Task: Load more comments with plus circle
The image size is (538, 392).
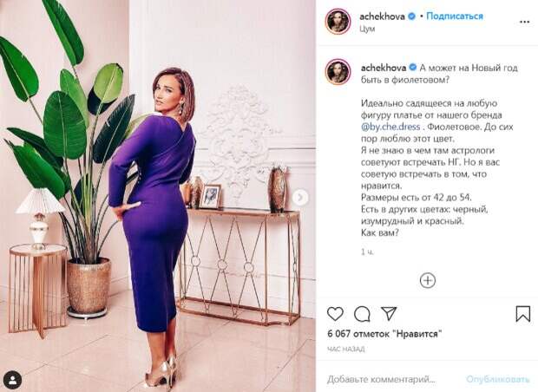Action: [428, 280]
